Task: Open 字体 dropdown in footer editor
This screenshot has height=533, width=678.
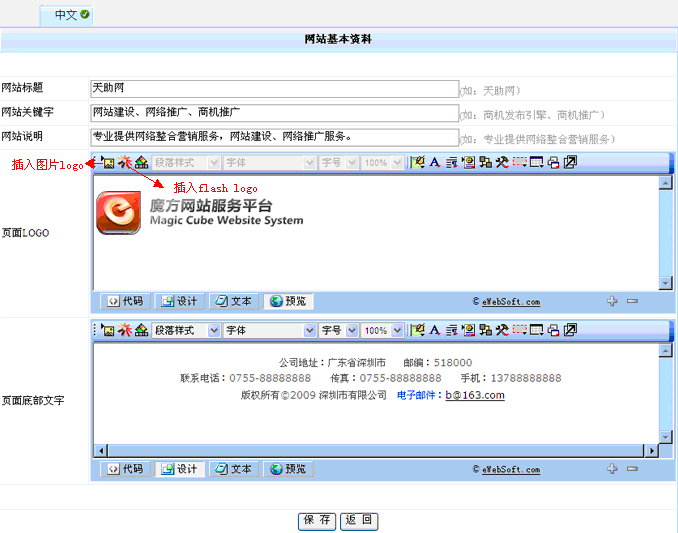Action: pyautogui.click(x=270, y=330)
